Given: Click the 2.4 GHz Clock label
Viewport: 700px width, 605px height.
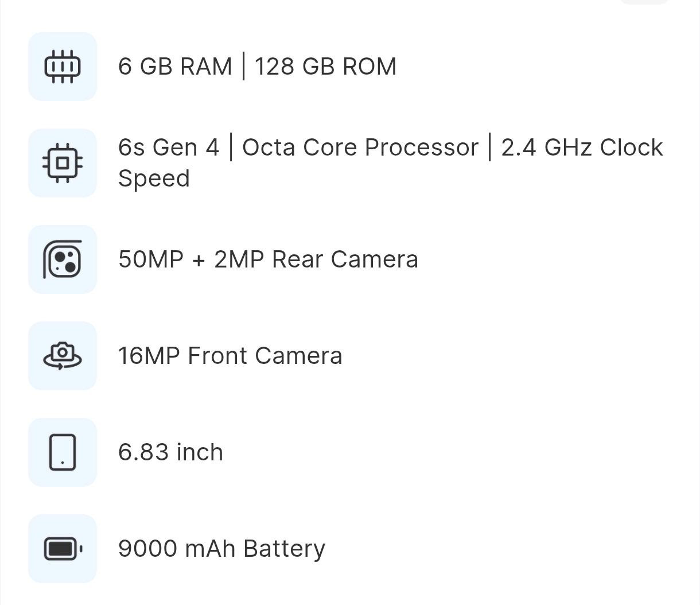Looking at the screenshot, I should click(x=582, y=148).
